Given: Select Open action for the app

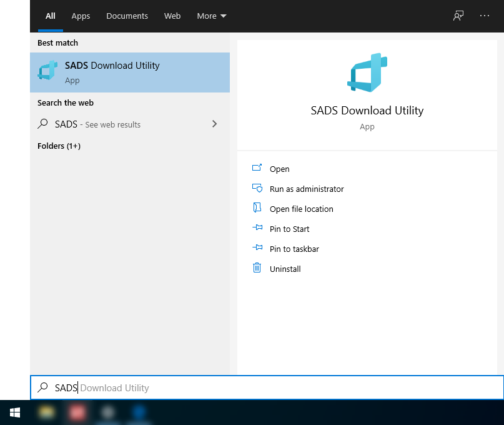Looking at the screenshot, I should click(280, 169).
